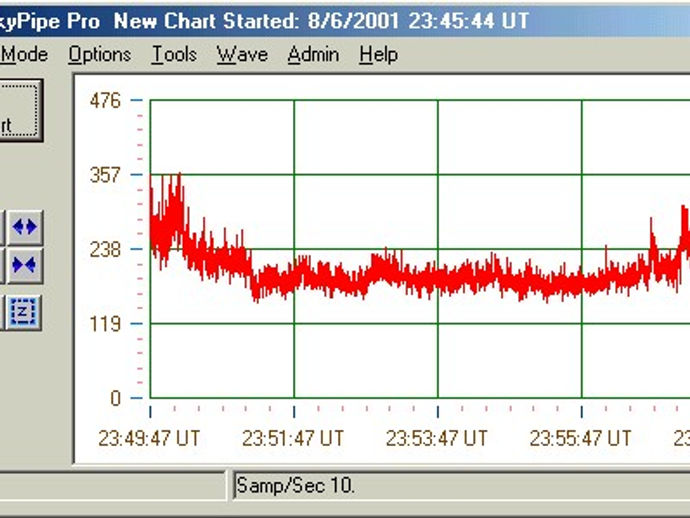
Task: Click the 23:55:47 UT time label
Action: (580, 438)
